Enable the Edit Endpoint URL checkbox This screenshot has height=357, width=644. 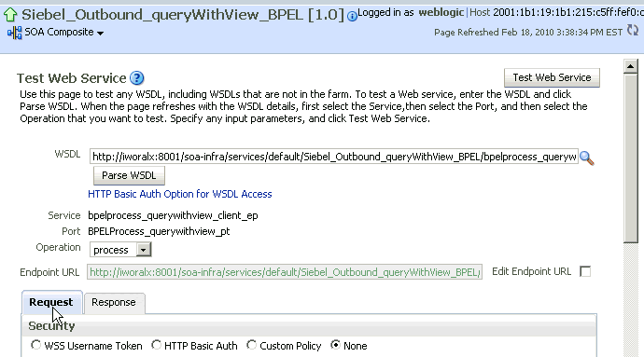pos(585,271)
